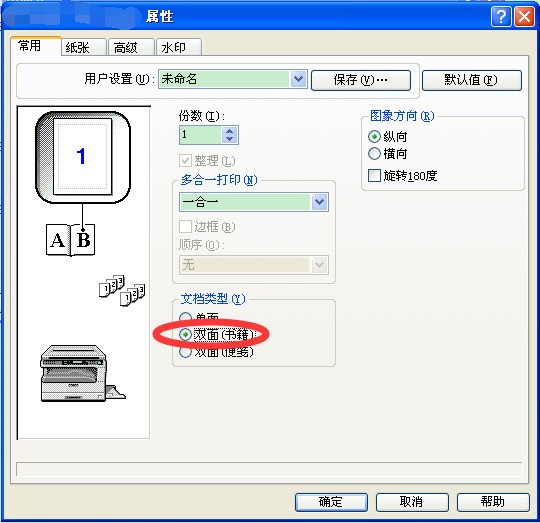The height and width of the screenshot is (523, 540).
Task: Open the 水印 tab
Action: pyautogui.click(x=178, y=47)
